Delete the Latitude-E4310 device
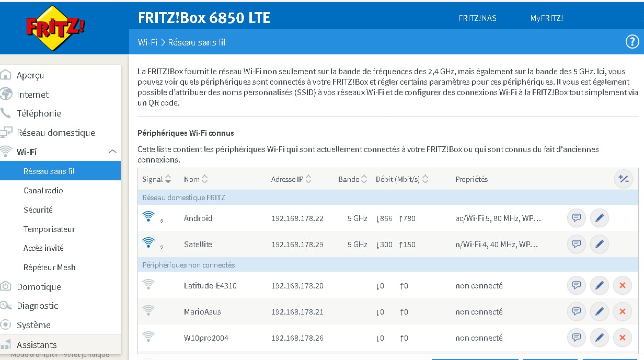 click(x=623, y=285)
